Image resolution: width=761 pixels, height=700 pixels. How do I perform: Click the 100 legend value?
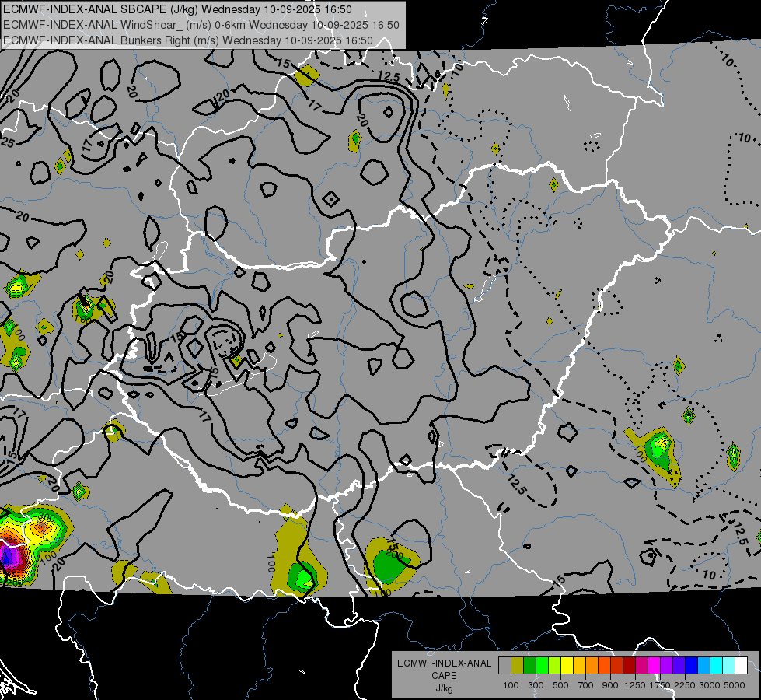click(x=511, y=685)
